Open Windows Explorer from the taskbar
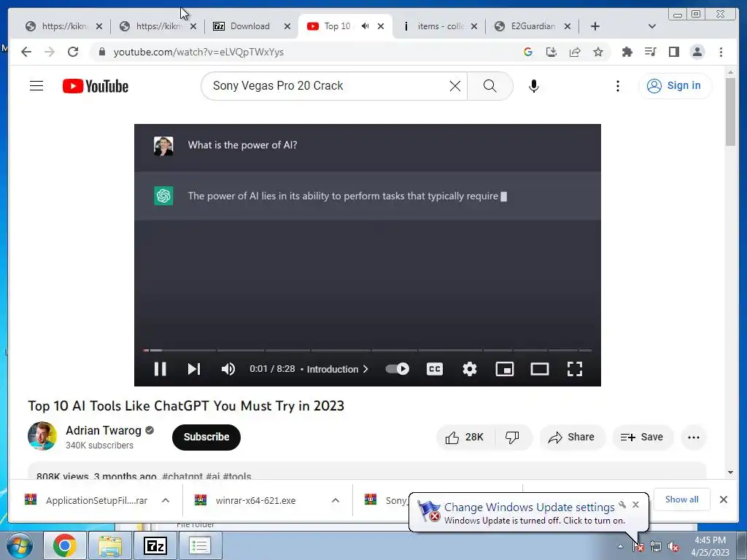The image size is (747, 560). [110, 545]
